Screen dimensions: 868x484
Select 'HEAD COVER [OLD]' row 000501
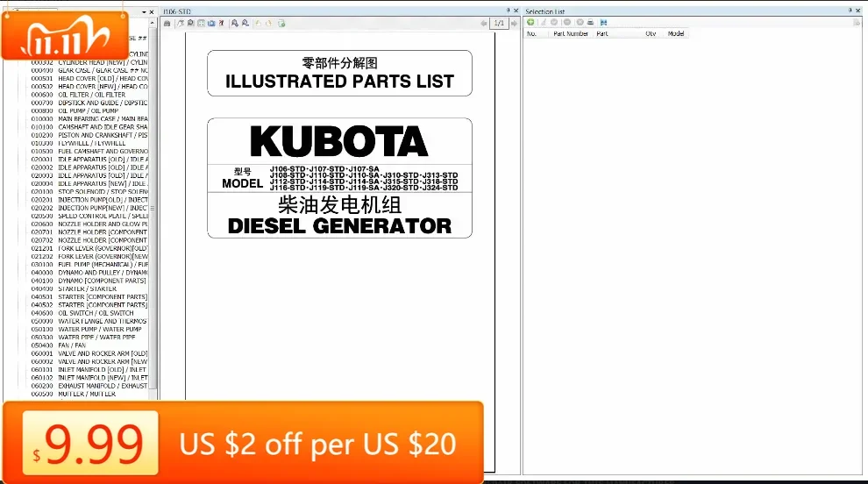(89, 79)
